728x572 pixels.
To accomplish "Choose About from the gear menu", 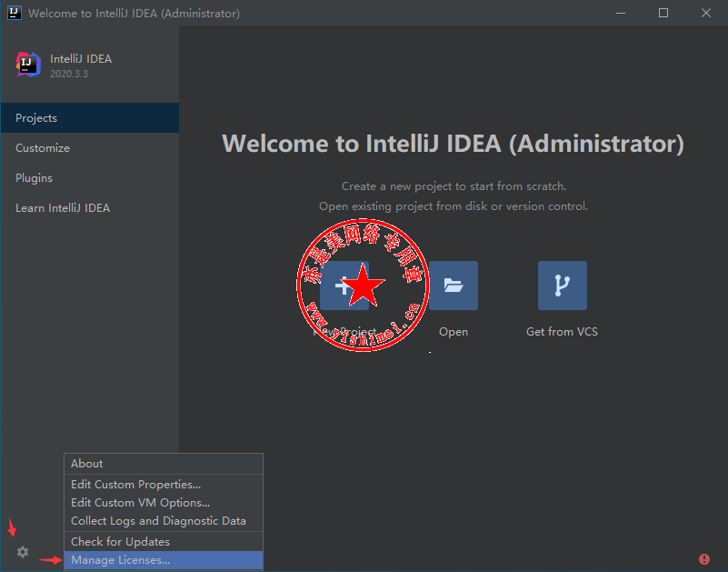I will [x=164, y=464].
